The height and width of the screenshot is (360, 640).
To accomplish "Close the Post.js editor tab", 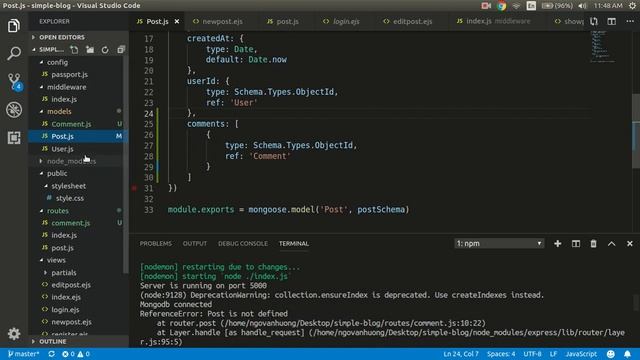I will (x=177, y=21).
